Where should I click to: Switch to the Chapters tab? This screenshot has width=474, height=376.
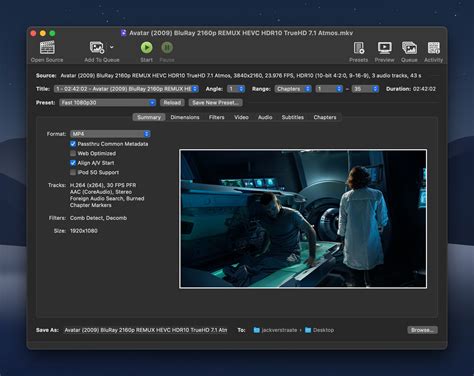(325, 117)
